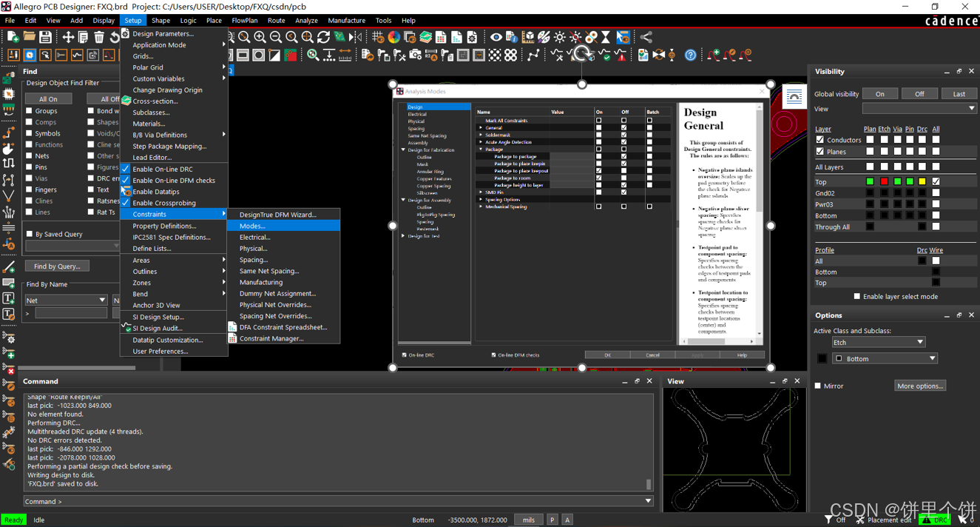The height and width of the screenshot is (527, 980).
Task: Open the Manufacture menu
Action: [x=346, y=21]
